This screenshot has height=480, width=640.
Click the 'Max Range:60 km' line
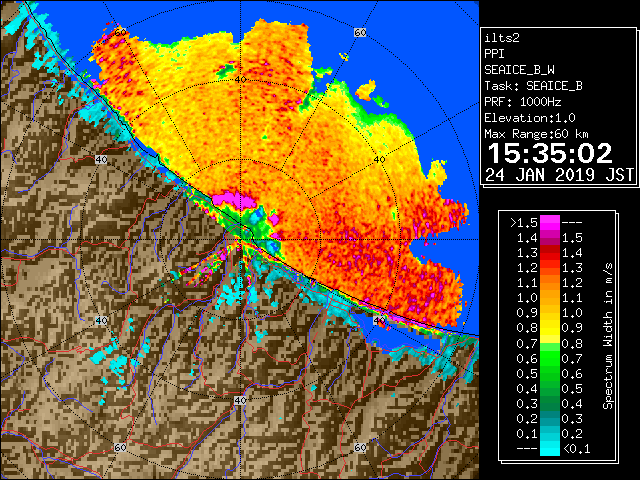[536, 134]
